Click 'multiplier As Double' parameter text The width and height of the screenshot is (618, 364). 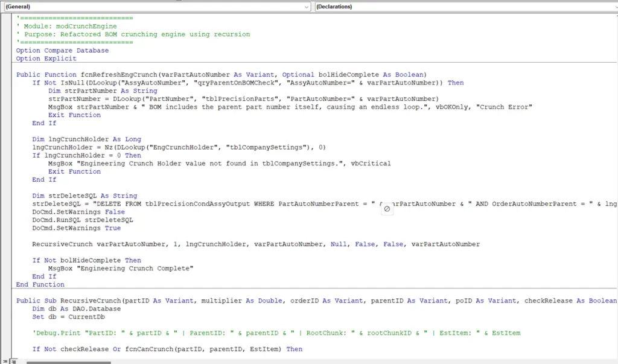click(x=241, y=301)
